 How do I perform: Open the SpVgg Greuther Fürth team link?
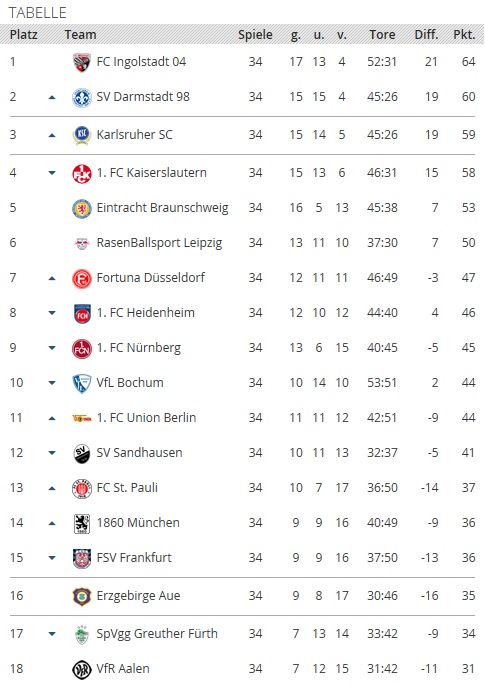pyautogui.click(x=157, y=634)
